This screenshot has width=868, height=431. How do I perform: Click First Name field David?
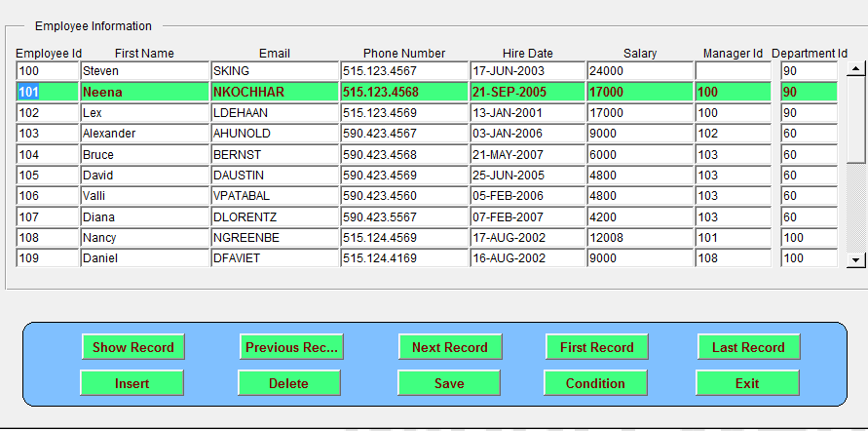pyautogui.click(x=145, y=176)
